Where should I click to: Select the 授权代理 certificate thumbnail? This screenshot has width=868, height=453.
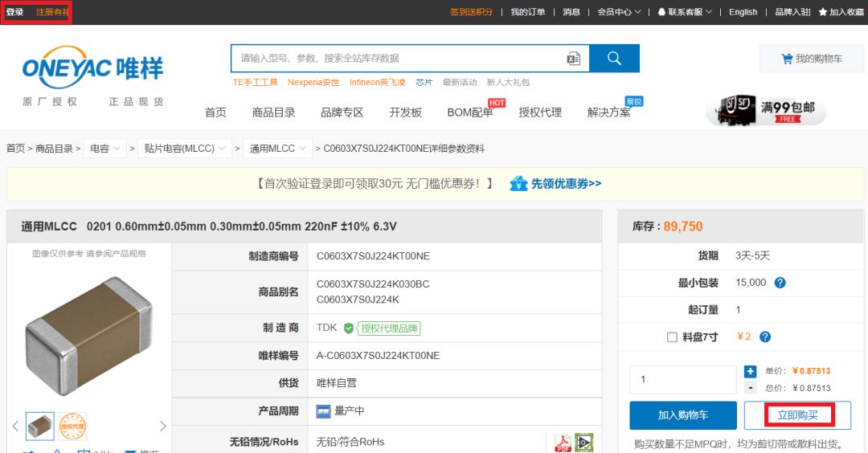pos(72,426)
